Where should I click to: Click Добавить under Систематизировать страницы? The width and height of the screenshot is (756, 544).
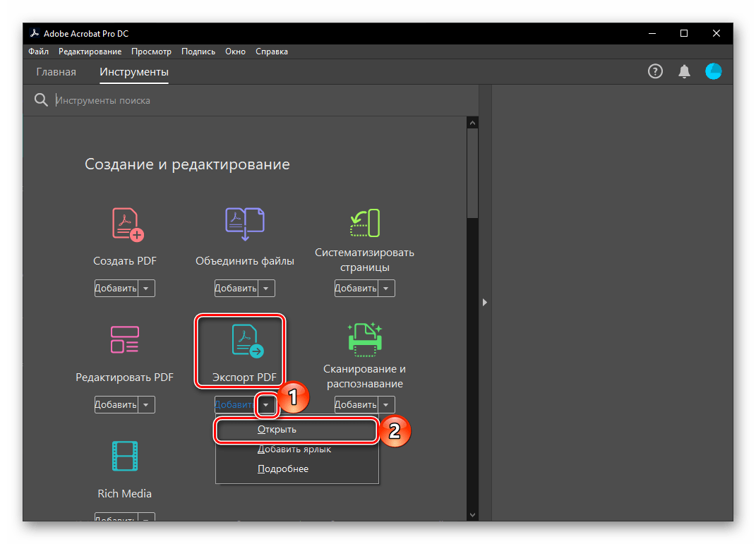click(x=356, y=288)
